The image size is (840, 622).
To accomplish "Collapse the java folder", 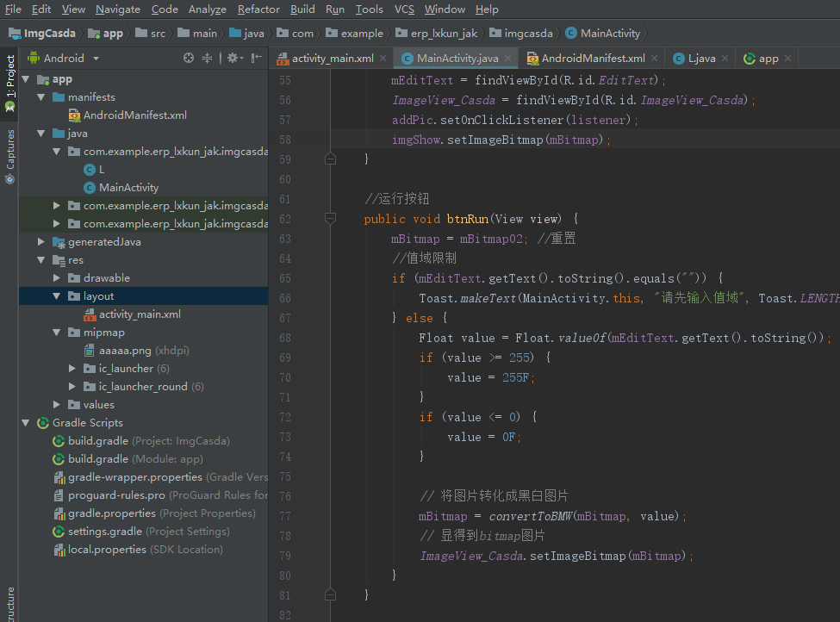I will [x=40, y=134].
